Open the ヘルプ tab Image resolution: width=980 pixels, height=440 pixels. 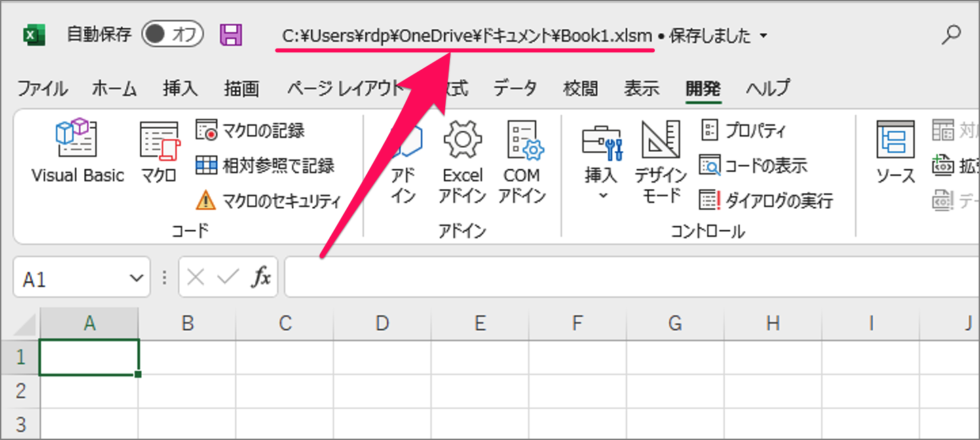(768, 88)
